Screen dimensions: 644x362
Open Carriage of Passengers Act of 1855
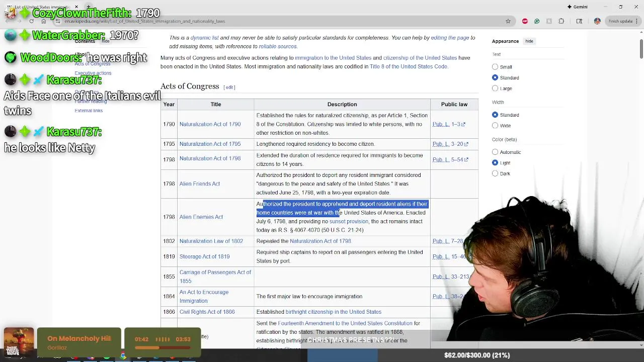pyautogui.click(x=215, y=277)
